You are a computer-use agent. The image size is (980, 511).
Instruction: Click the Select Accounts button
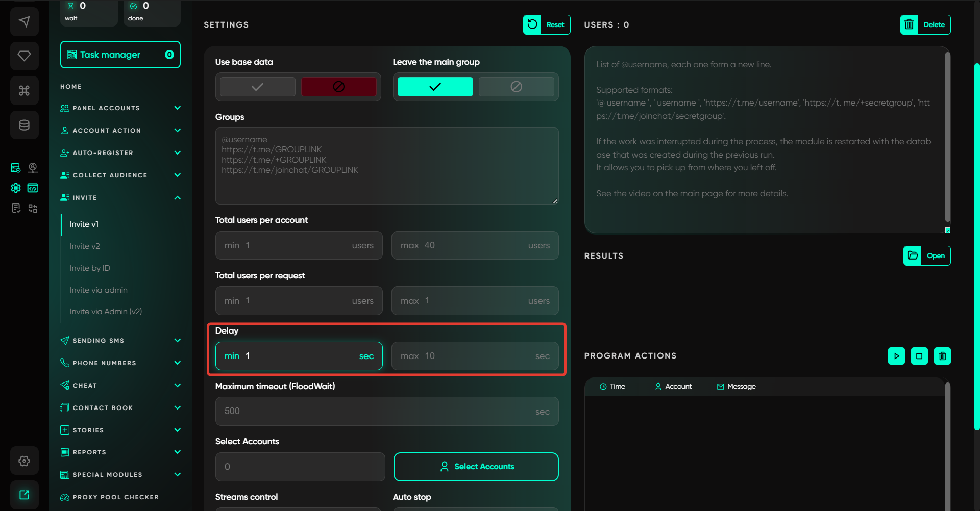(x=476, y=467)
